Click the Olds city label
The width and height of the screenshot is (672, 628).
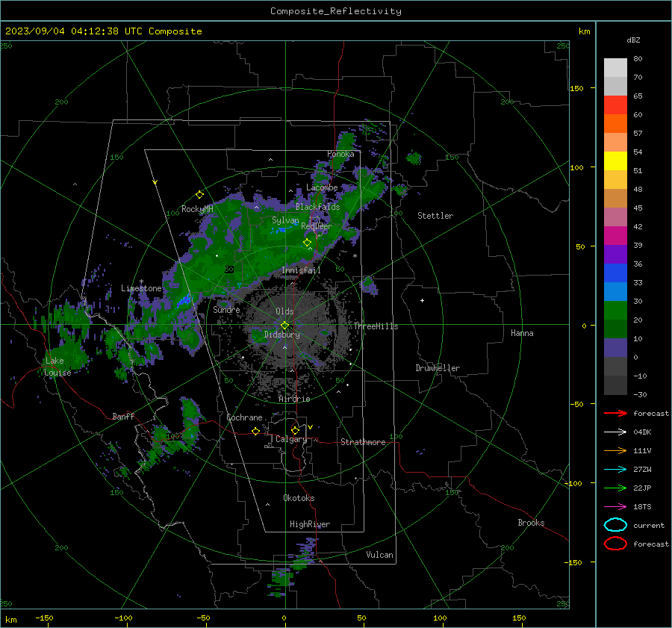point(284,311)
